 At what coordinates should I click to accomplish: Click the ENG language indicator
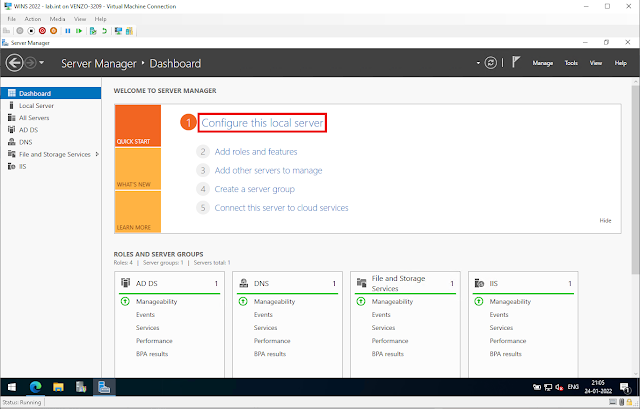(573, 387)
